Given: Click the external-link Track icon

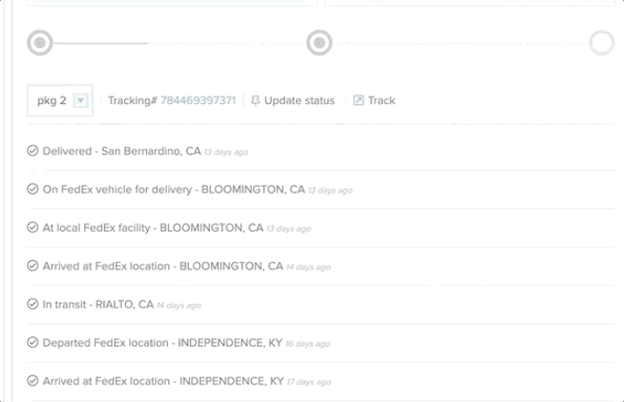Looking at the screenshot, I should [358, 100].
